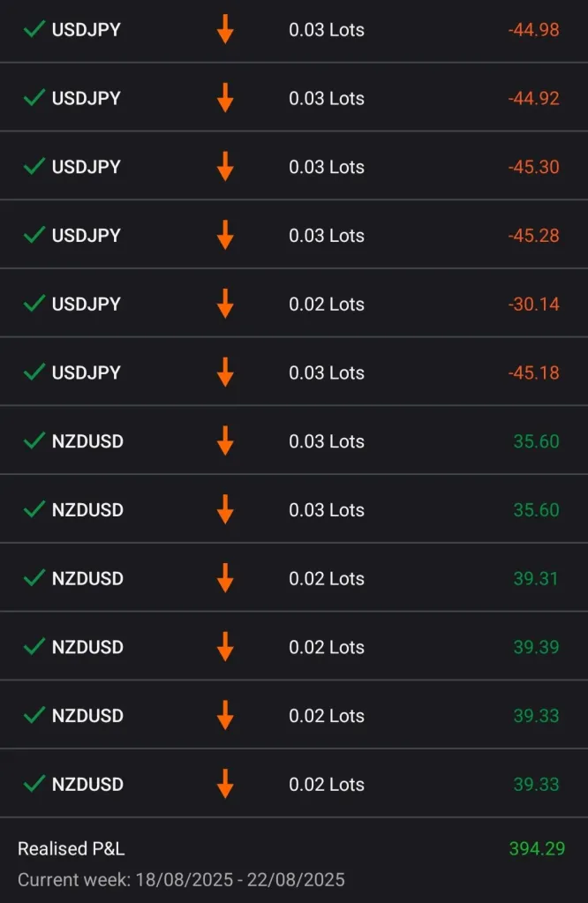The height and width of the screenshot is (903, 588).
Task: Tap the 0.03 Lots text in the -44.98 row
Action: 327,30
